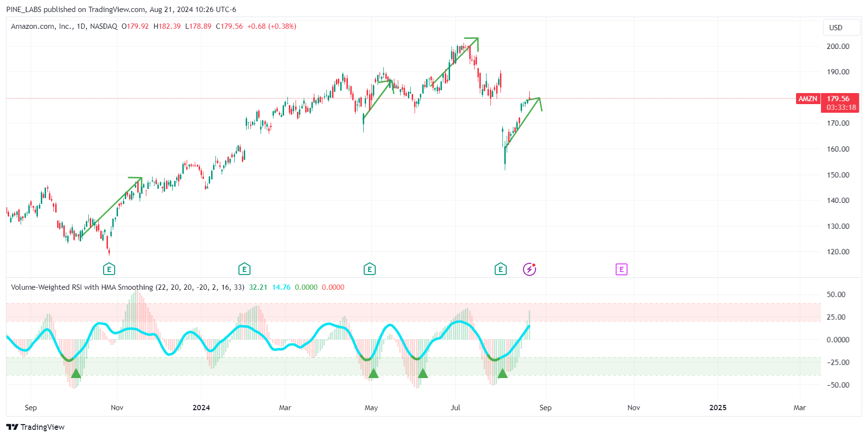Click the 03:33:18 countdown timer
The image size is (868, 438).
tap(841, 107)
